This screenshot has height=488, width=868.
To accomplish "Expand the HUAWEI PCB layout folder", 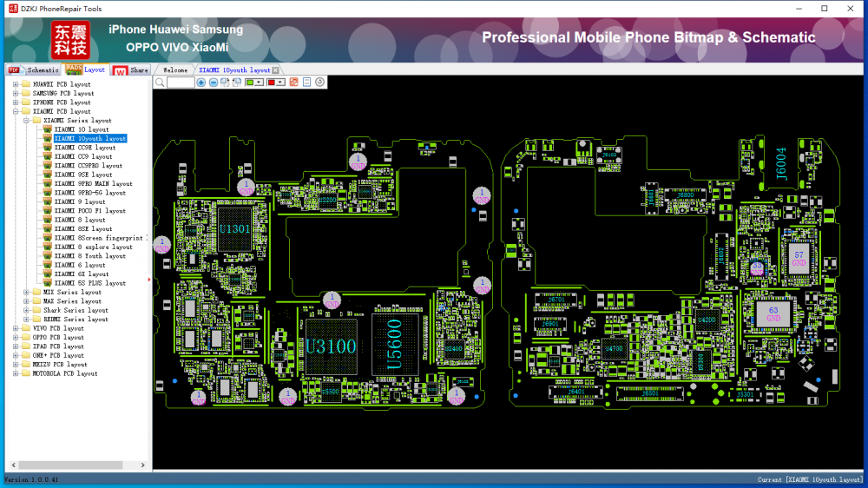I will (x=16, y=84).
